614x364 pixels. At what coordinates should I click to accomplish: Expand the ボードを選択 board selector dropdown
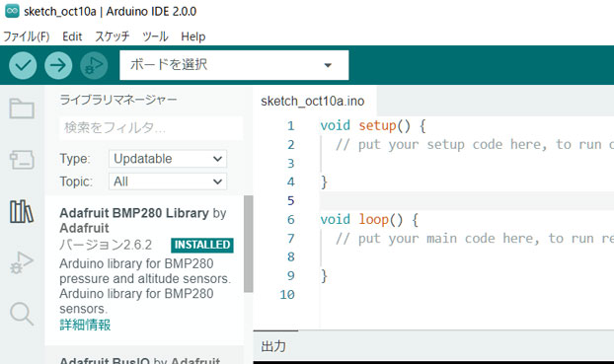[x=234, y=65]
